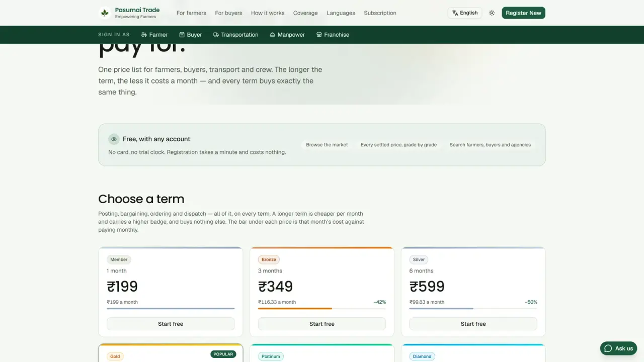Sign in as Franchise
This screenshot has height=362, width=644.
[333, 35]
